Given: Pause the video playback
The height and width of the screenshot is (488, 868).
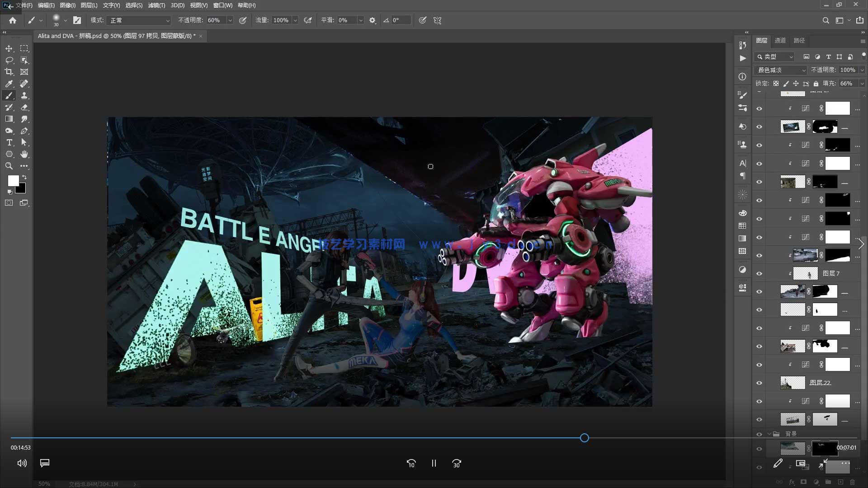Looking at the screenshot, I should tap(434, 463).
